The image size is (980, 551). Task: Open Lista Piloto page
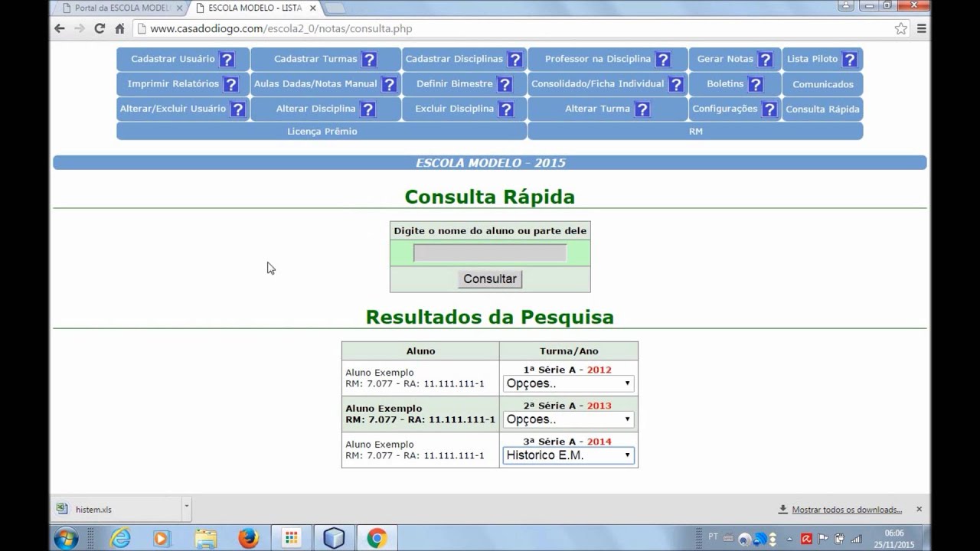[812, 59]
